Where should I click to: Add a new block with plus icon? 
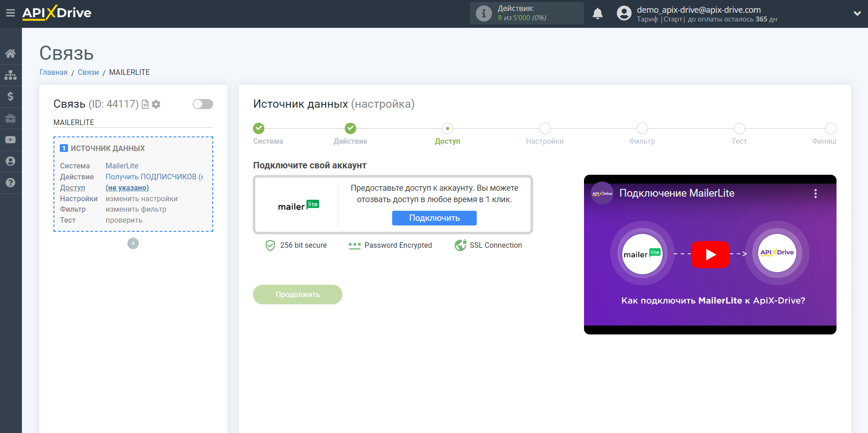click(133, 243)
